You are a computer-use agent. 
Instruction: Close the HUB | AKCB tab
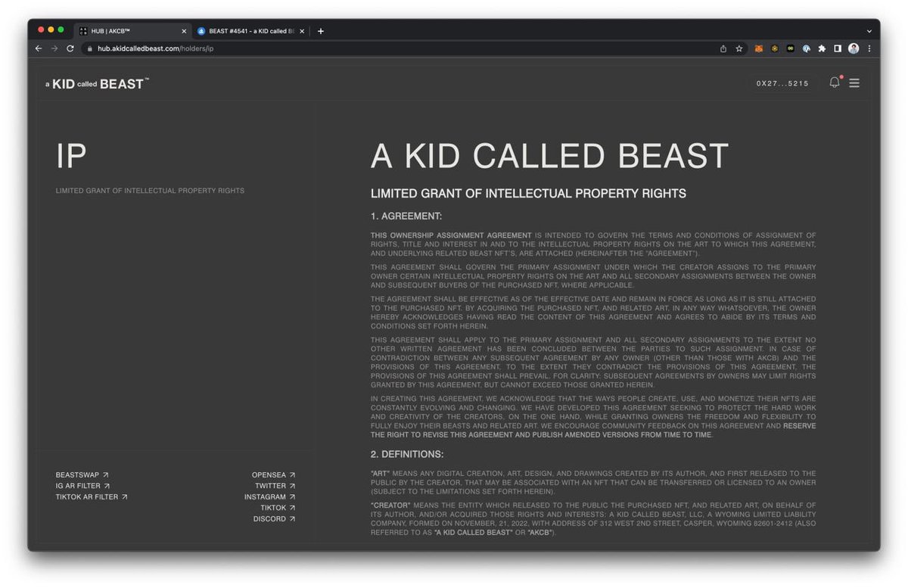pos(184,31)
